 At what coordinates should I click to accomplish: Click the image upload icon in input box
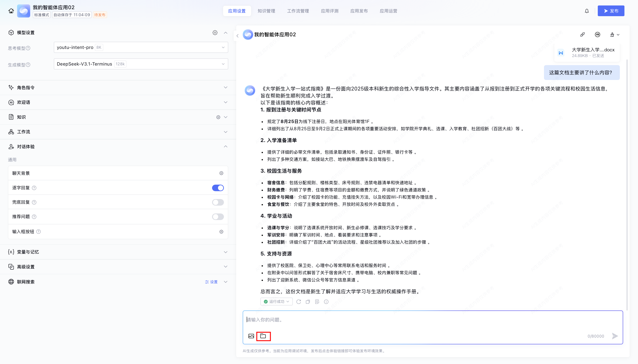(x=251, y=336)
